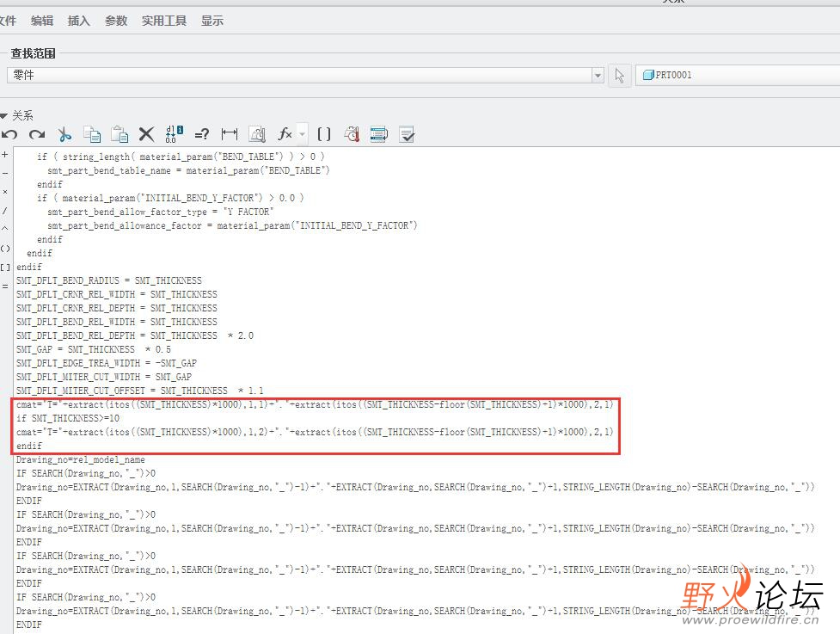
Task: Delete selection with the X icon
Action: coord(146,134)
